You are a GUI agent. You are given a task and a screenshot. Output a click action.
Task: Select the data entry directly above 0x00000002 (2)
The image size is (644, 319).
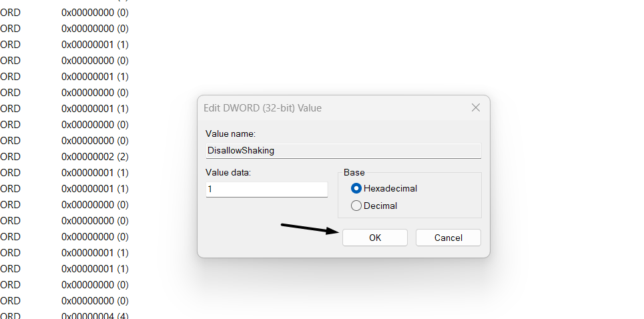95,141
